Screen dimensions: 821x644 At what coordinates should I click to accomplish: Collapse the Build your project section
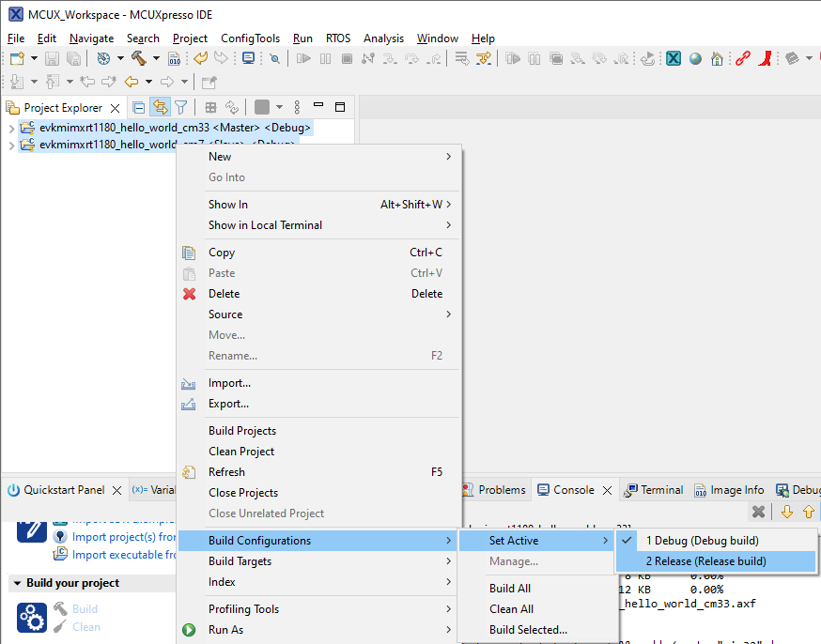click(x=17, y=583)
